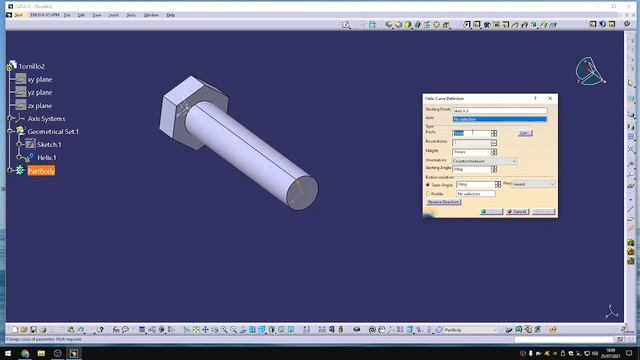Select the Rotate view icon
Image resolution: width=640 pixels, height=360 pixels.
(215, 329)
